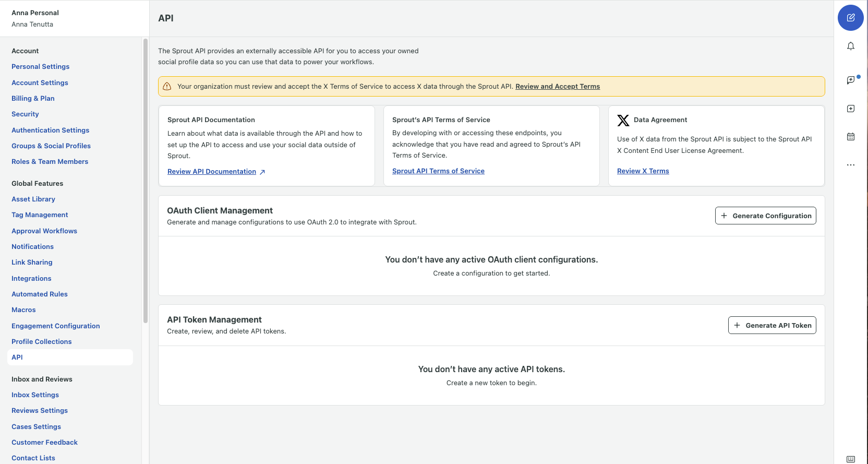868x464 pixels.
Task: Open Integrations page
Action: tap(31, 279)
